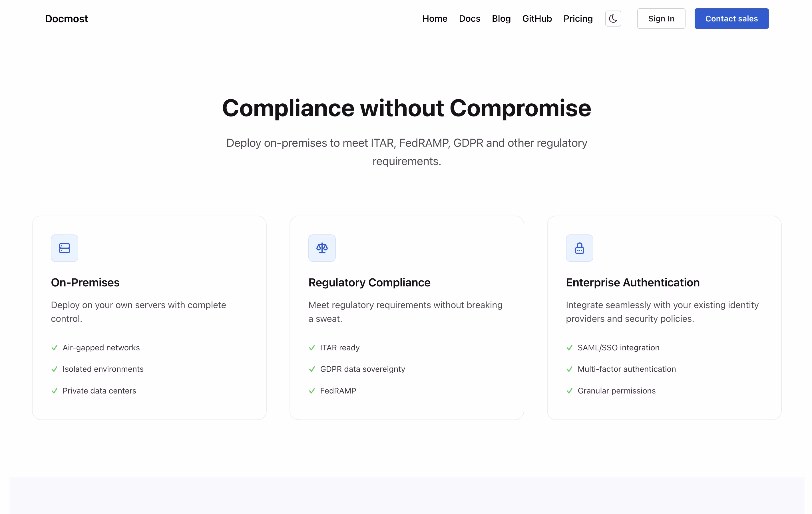Open the Blog nav link
The image size is (812, 514).
click(x=501, y=19)
